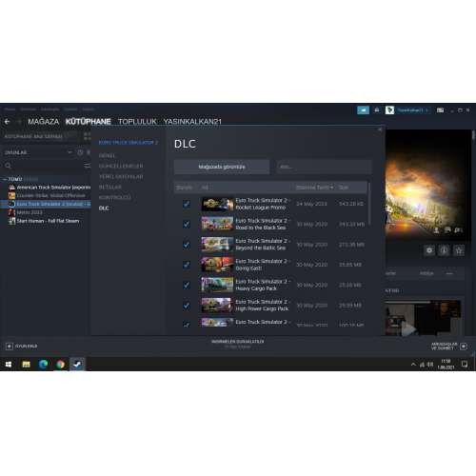Viewport: 476px width, 476px height.
Task: Close the DLC properties dialog
Action: point(380,129)
